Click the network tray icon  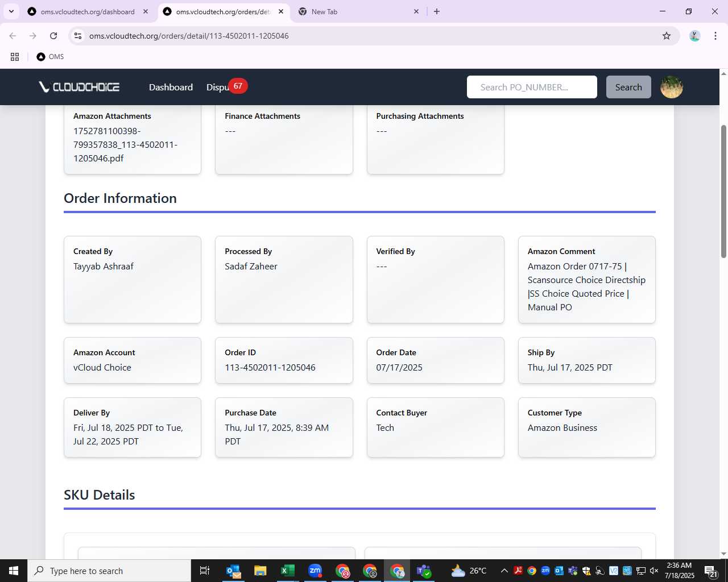(641, 571)
